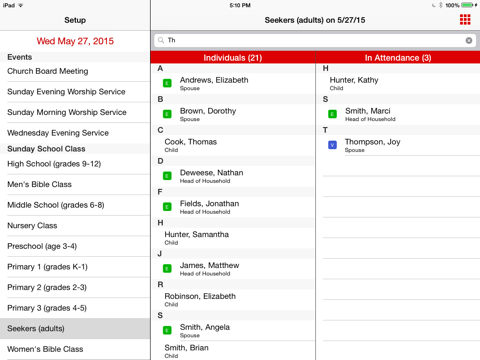Viewport: 480px width, 360px height.
Task: Open Women's Bible Class
Action: click(75, 349)
